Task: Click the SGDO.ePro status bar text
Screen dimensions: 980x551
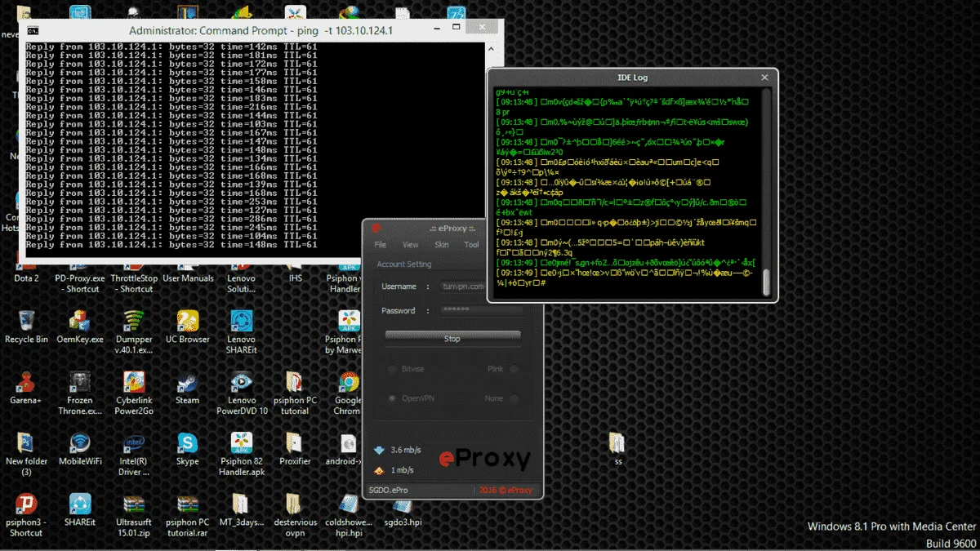Action: (x=389, y=490)
